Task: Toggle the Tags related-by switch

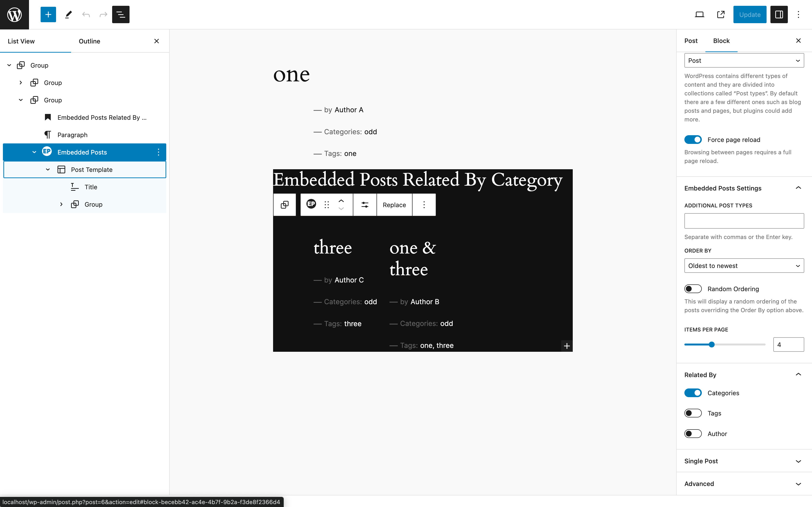Action: (693, 413)
